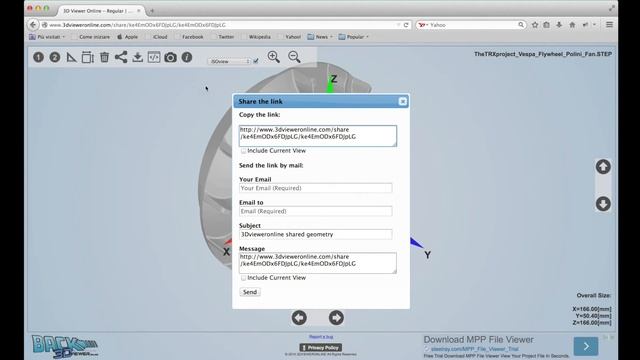Open the section box tool icon
Image resolution: width=640 pixels, height=360 pixels.
click(x=87, y=57)
